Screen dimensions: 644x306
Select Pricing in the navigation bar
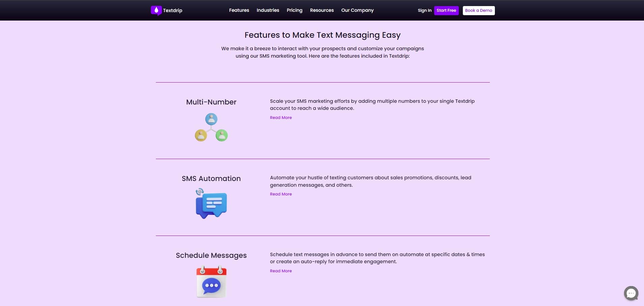[294, 10]
